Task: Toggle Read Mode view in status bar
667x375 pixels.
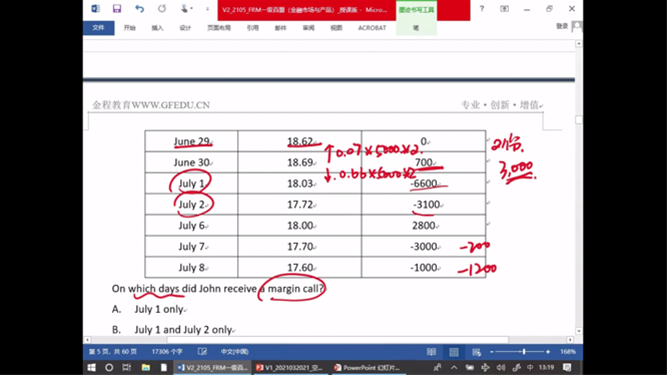Action: [x=431, y=352]
